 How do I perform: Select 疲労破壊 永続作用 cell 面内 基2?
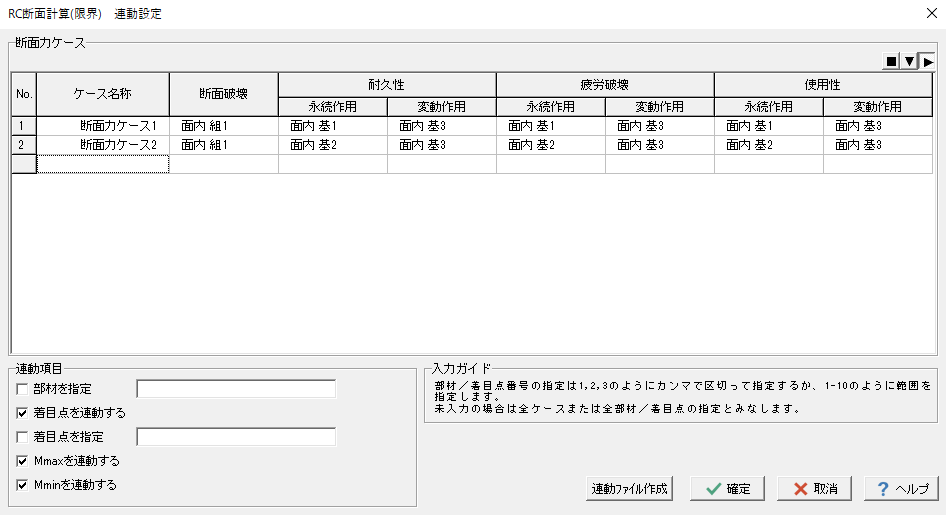[x=551, y=145]
